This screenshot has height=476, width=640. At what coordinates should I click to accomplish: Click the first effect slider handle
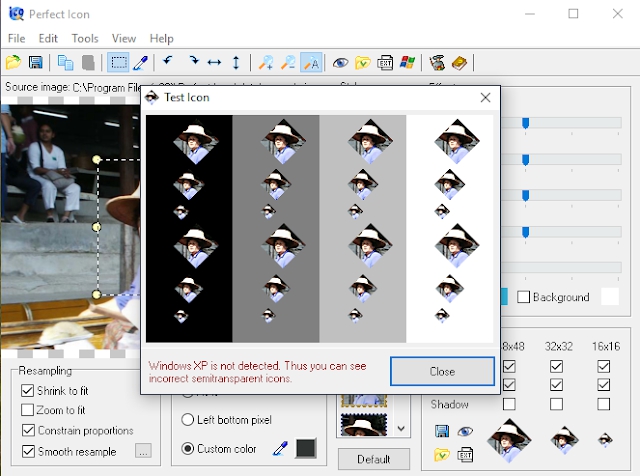pyautogui.click(x=526, y=123)
